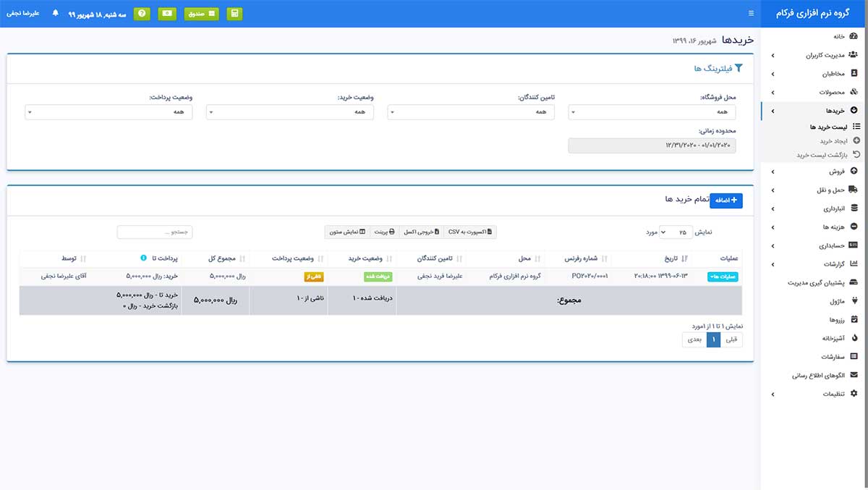The width and height of the screenshot is (868, 490).
Task: Click the notification bell icon
Action: (56, 14)
